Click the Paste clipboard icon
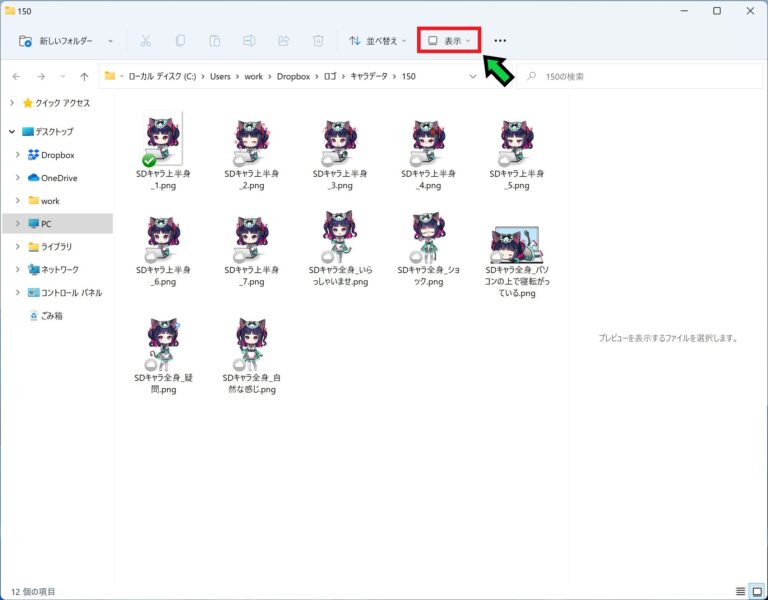768x600 pixels. coord(214,41)
